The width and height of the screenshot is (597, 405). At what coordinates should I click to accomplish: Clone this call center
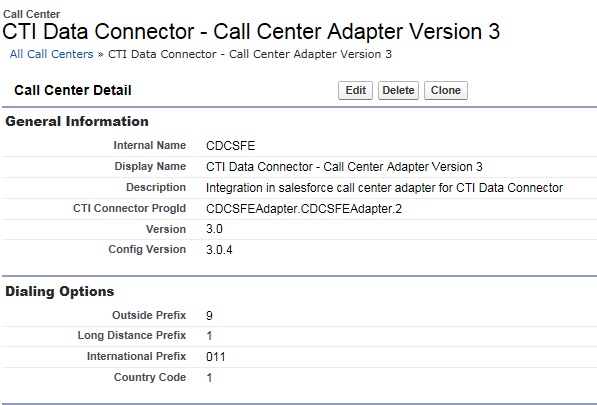click(446, 91)
